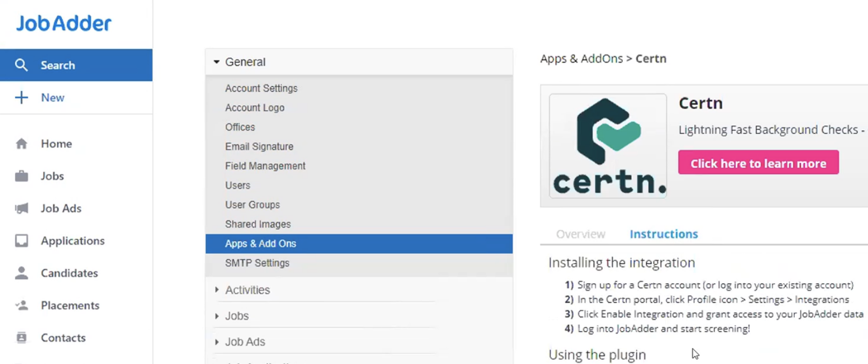Image resolution: width=868 pixels, height=364 pixels.
Task: Click step 4 Log into JobAdder text
Action: coord(663,328)
